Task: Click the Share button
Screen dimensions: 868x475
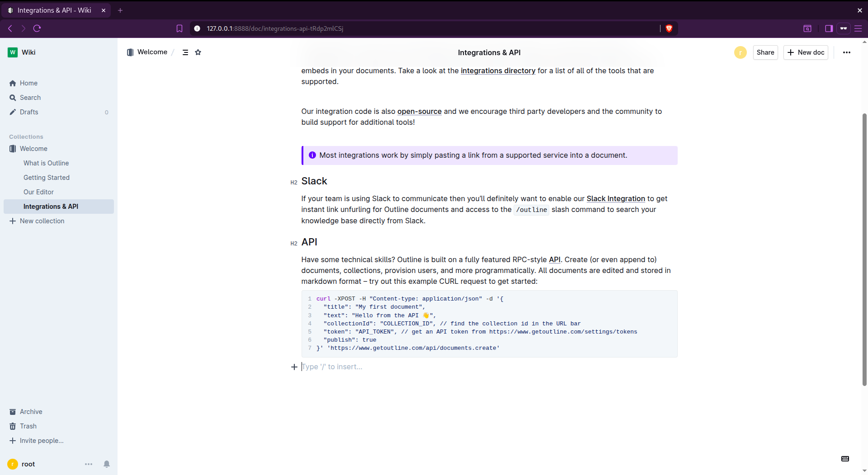Action: (765, 52)
